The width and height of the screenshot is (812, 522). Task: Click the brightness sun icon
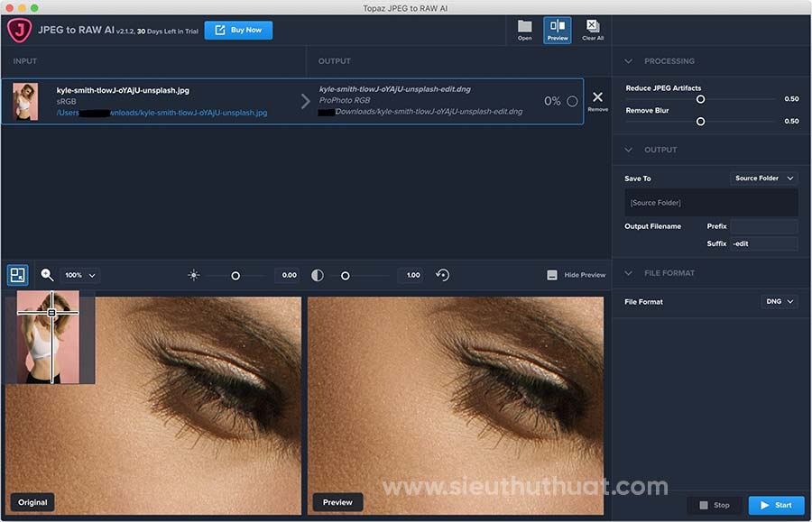pos(193,275)
